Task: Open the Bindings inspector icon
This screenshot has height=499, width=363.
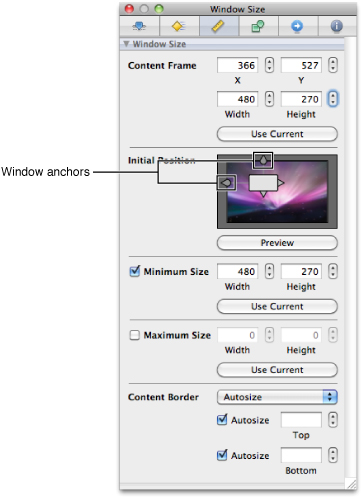Action: [258, 26]
